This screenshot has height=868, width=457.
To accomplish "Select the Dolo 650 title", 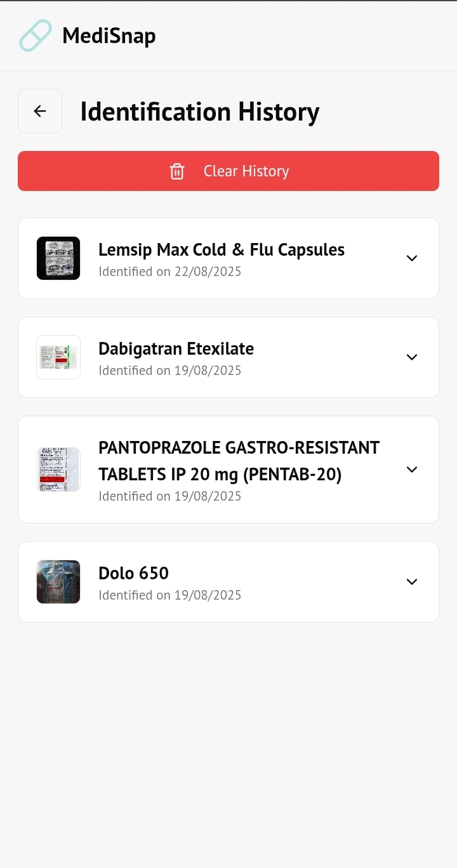I will 133,573.
